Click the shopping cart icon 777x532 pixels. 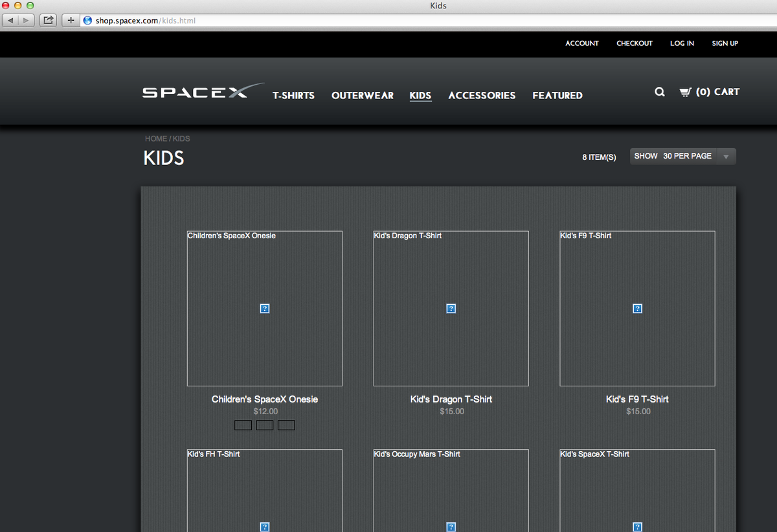tap(685, 92)
